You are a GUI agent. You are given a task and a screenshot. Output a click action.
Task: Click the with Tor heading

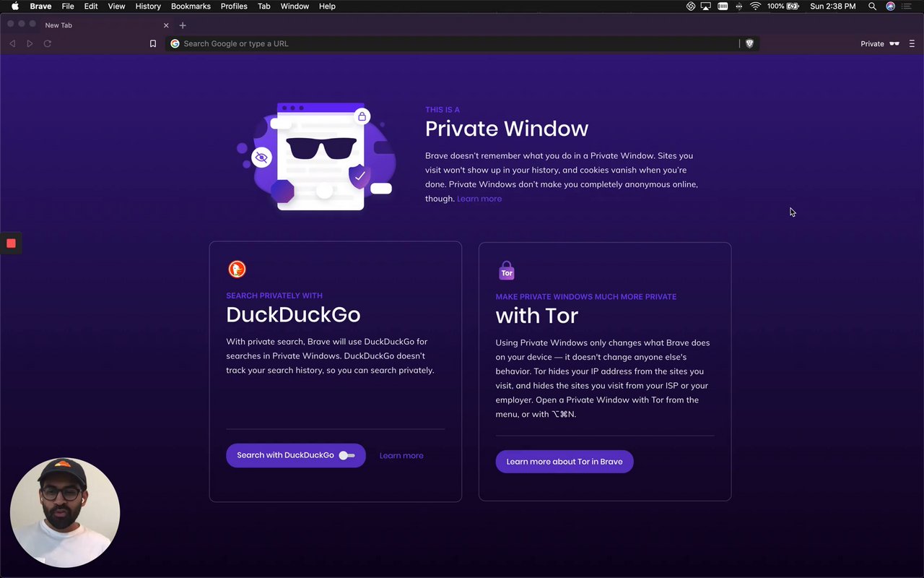point(537,316)
